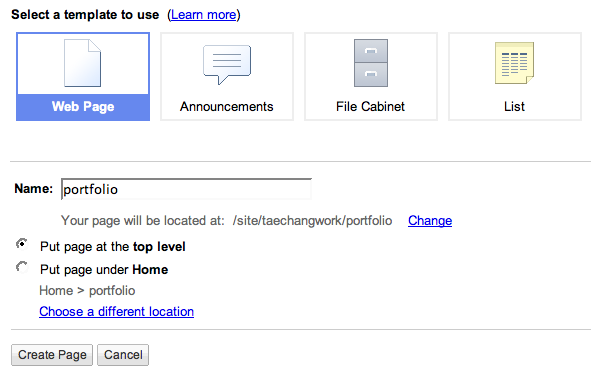Click the Change link for page URL

[430, 221]
